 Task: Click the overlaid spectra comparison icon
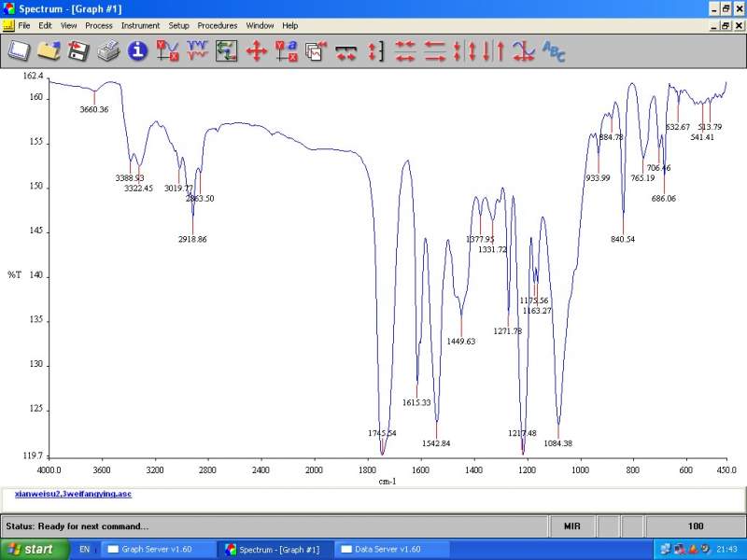(x=197, y=51)
